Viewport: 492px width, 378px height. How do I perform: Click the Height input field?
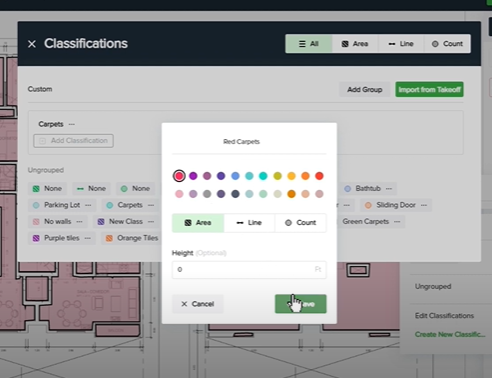(249, 269)
